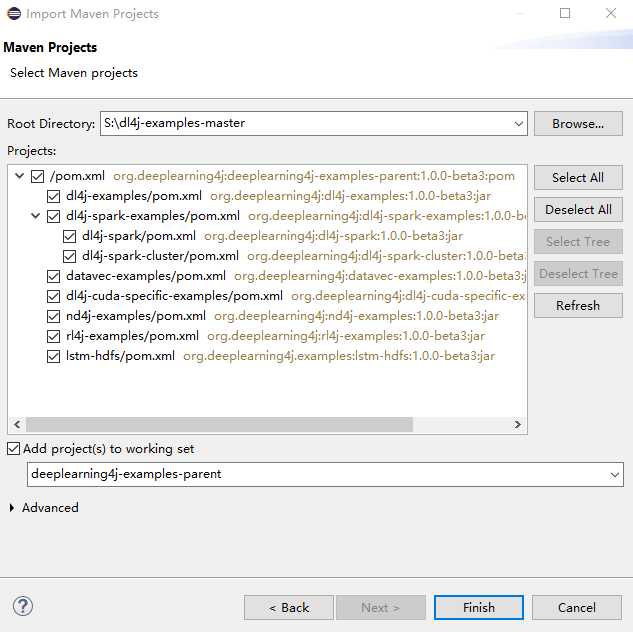Select the dl4j-spark-cluster/pom.xml row label
Screen dimensions: 633x632
click(160, 256)
